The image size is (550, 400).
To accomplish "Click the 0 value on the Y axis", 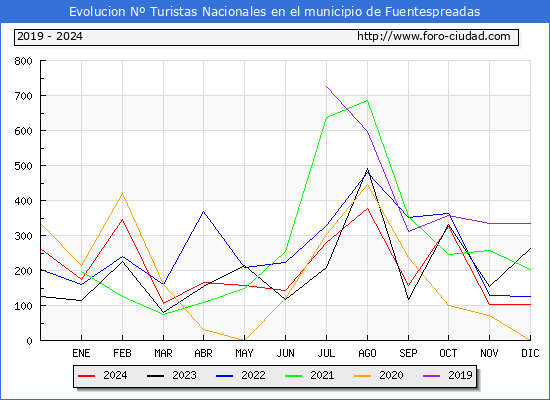I will tap(29, 341).
